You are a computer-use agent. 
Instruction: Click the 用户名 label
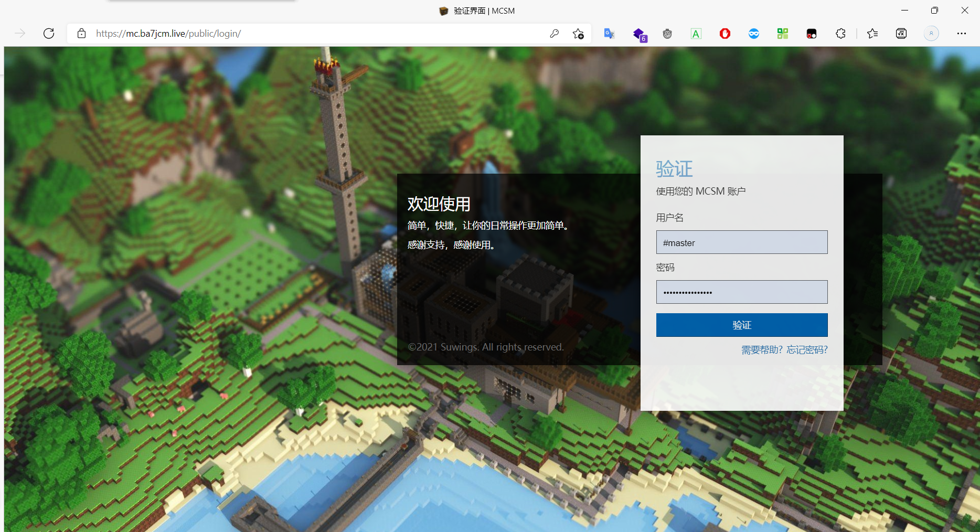tap(670, 218)
